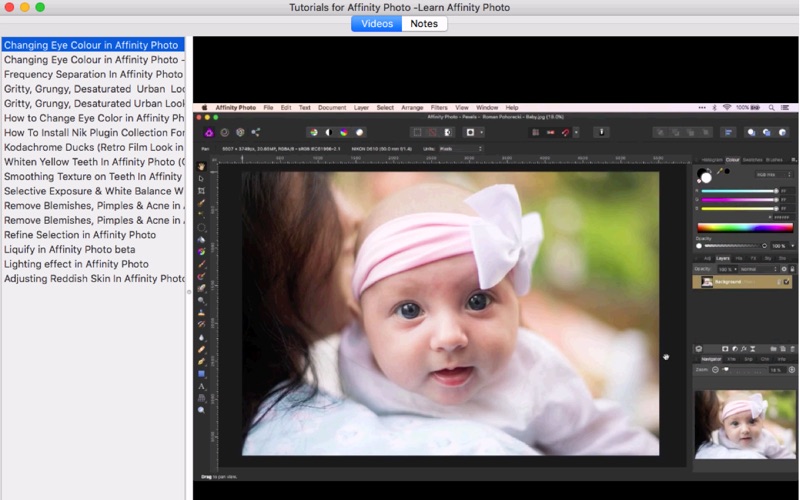
Task: Select the Mesh Warp tool
Action: [x=202, y=398]
